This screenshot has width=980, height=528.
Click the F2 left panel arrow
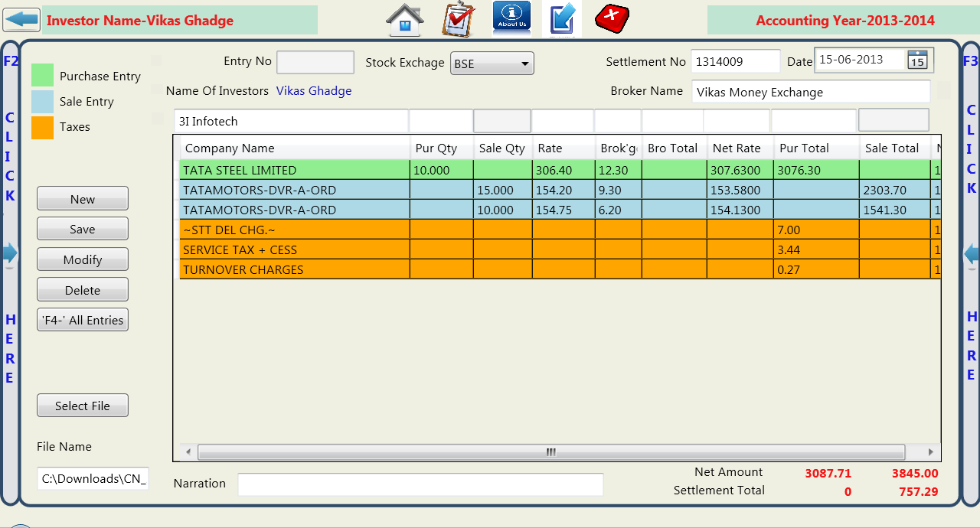tap(9, 255)
